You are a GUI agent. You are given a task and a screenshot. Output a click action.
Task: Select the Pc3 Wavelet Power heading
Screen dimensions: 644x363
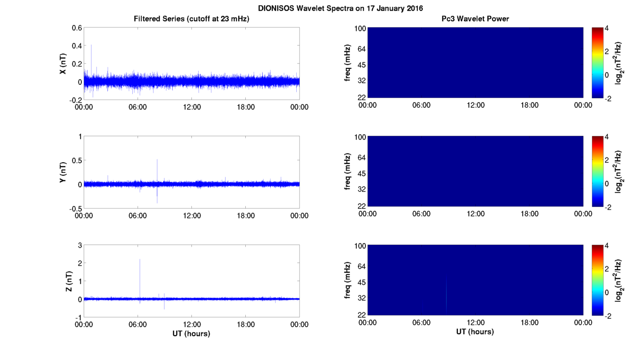[475, 19]
